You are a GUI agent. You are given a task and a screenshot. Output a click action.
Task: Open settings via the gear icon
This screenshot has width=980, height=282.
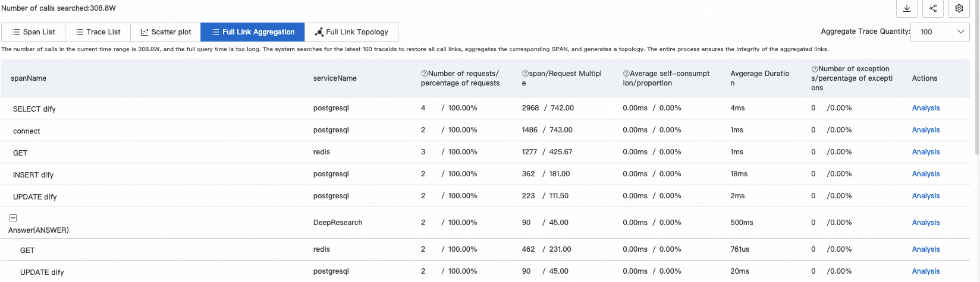(959, 8)
